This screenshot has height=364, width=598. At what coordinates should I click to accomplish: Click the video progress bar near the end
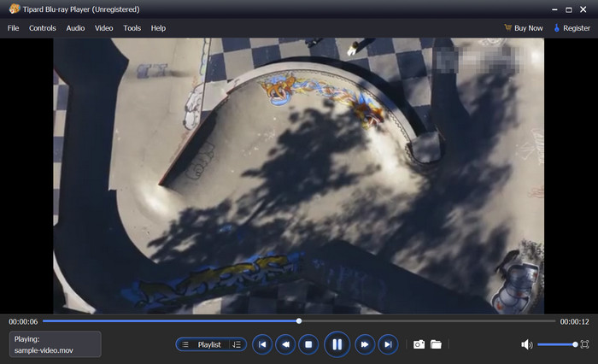pyautogui.click(x=542, y=321)
